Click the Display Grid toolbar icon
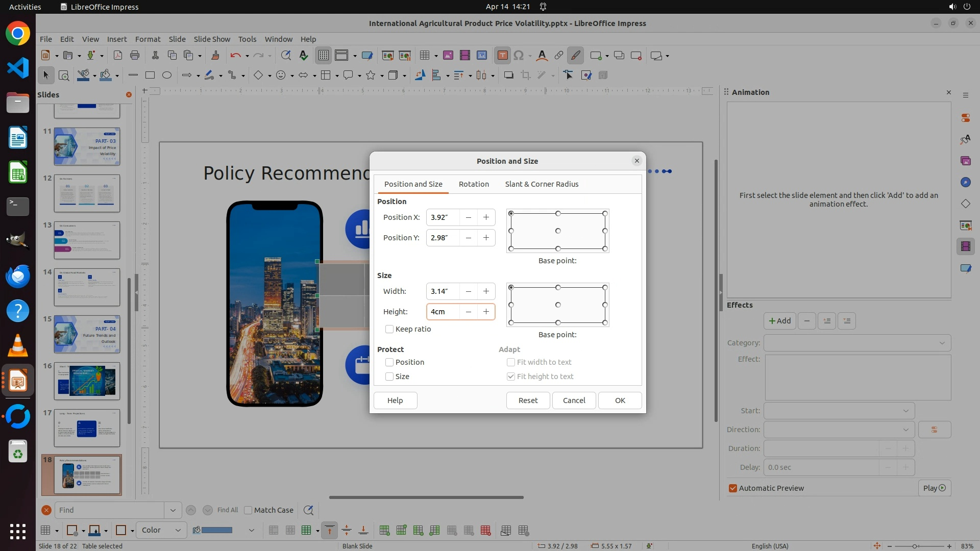This screenshot has height=551, width=980. 324,56
